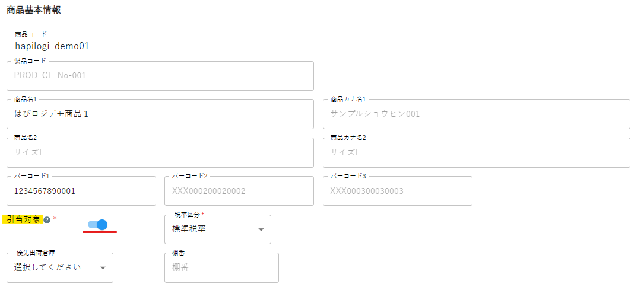
Task: Open the 標準税率 tax rate dropdown
Action: tap(218, 229)
